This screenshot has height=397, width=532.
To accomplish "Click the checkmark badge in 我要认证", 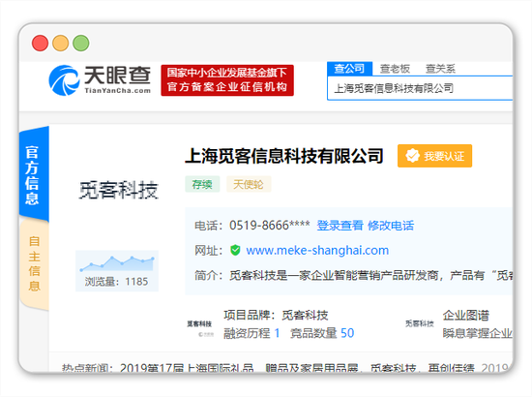I will (413, 156).
